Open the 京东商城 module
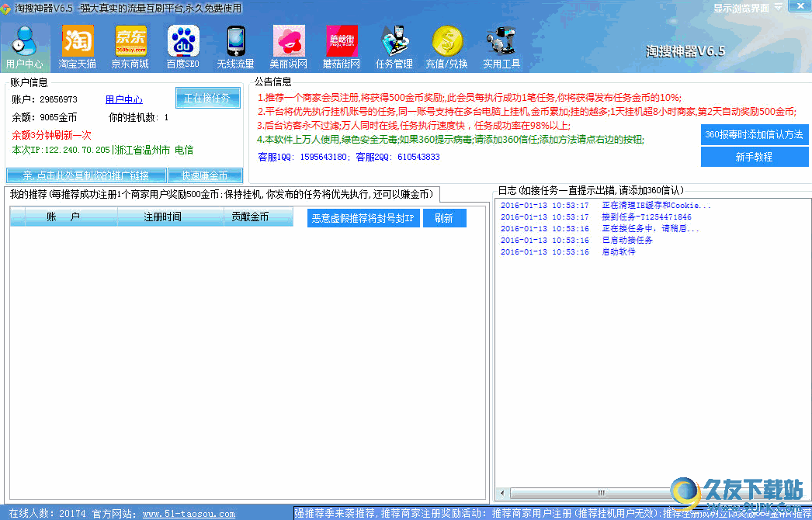 point(130,47)
